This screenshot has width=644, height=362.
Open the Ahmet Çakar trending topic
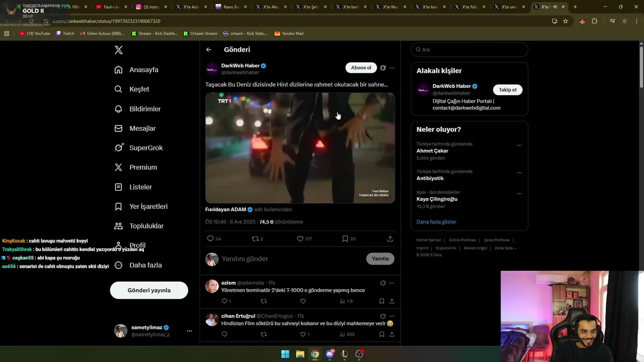[432, 151]
